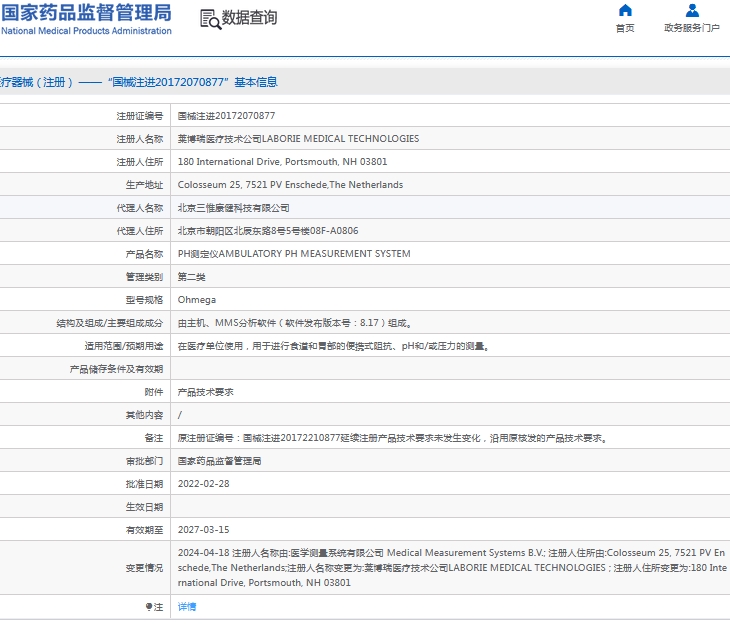This screenshot has width=730, height=625.
Task: Click the 注册人住所 row label
Action: (x=140, y=162)
